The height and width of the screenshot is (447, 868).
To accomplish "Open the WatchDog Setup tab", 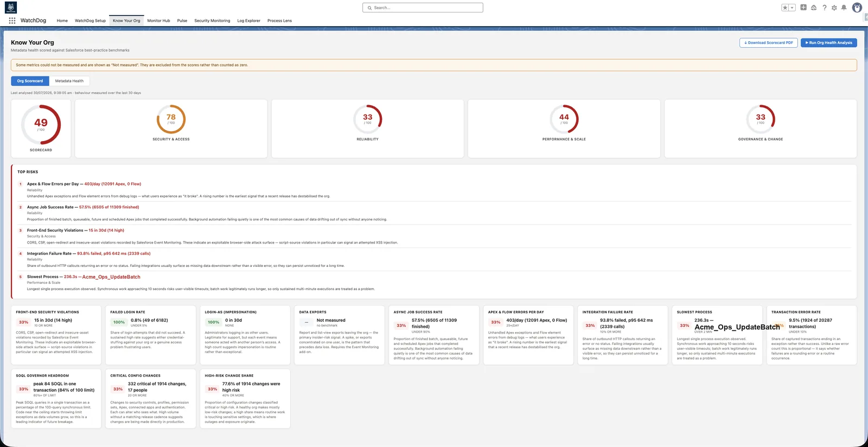I will click(90, 21).
